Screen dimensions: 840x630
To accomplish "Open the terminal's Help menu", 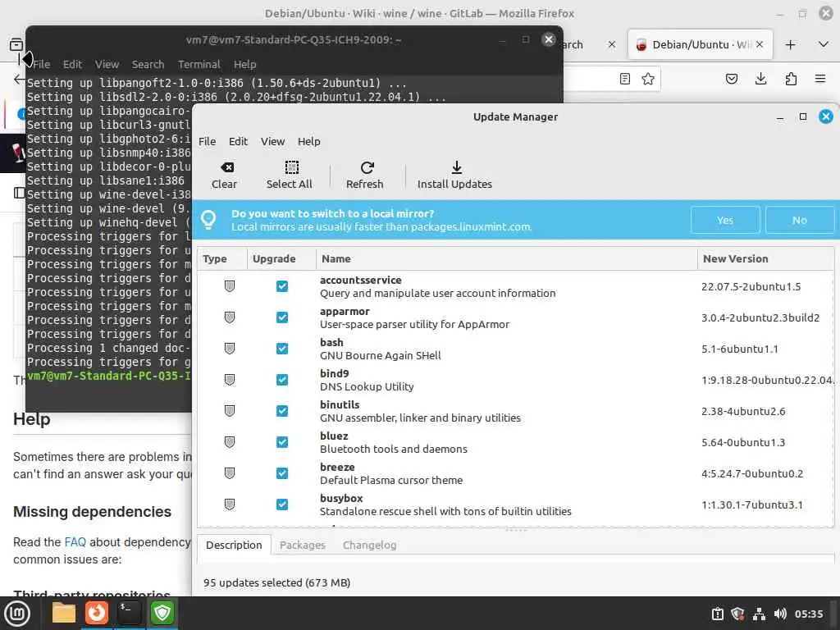I will click(244, 64).
